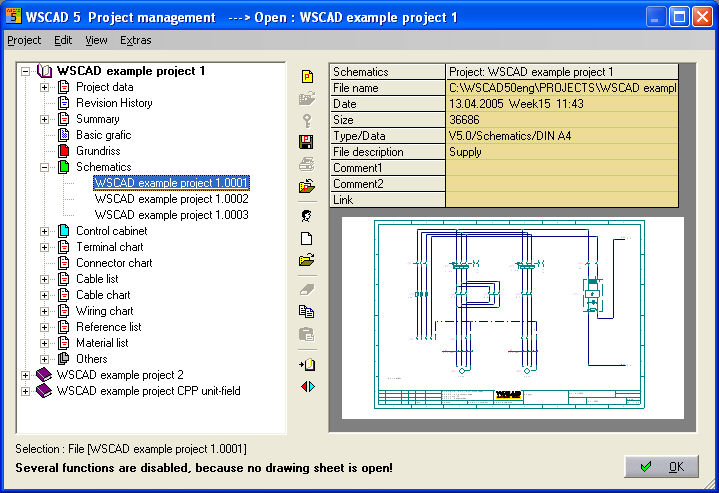Click the face profile icon

(307, 216)
